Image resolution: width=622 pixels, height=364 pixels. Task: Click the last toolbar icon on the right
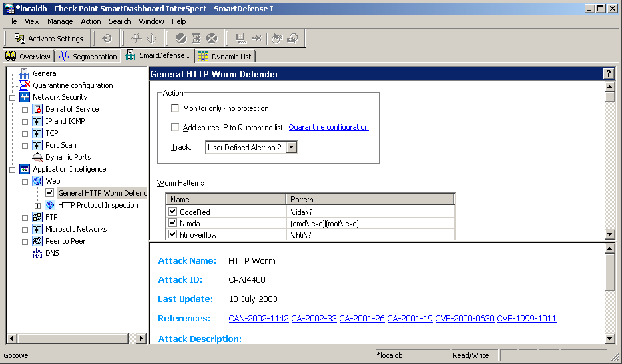(293, 39)
